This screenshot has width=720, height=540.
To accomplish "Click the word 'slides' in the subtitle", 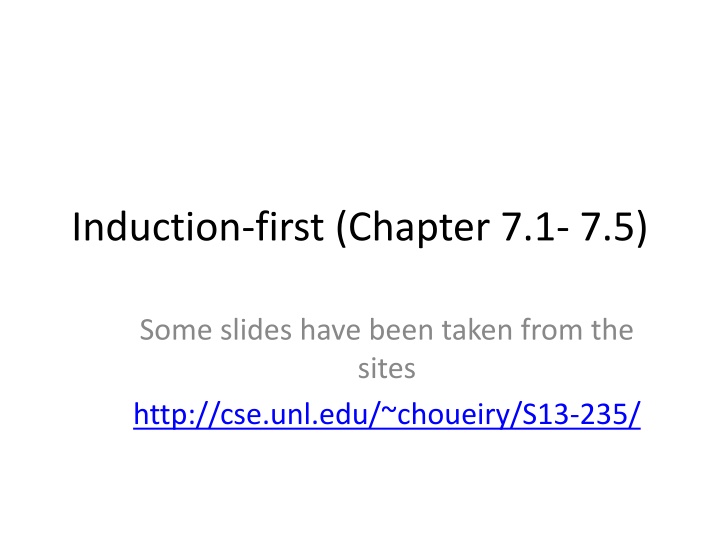I will tap(256, 330).
